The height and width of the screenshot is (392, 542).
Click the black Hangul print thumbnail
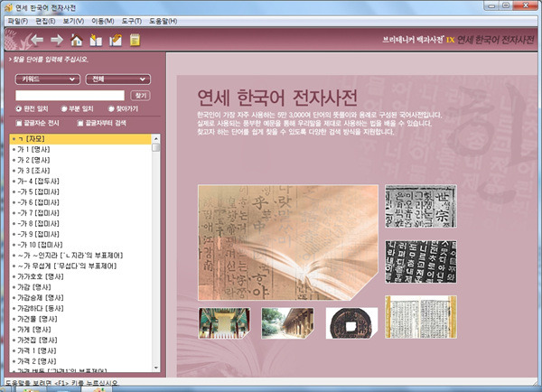pos(421,262)
